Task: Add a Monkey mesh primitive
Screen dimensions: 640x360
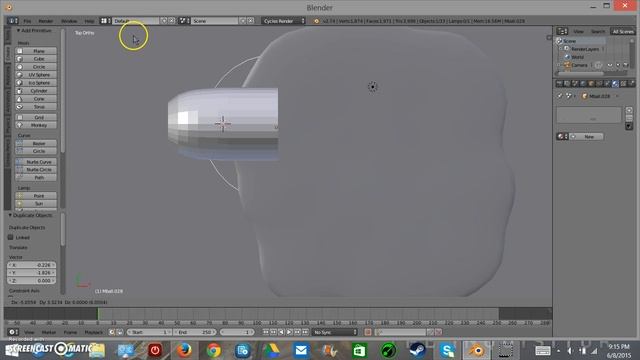Action: pos(36,125)
